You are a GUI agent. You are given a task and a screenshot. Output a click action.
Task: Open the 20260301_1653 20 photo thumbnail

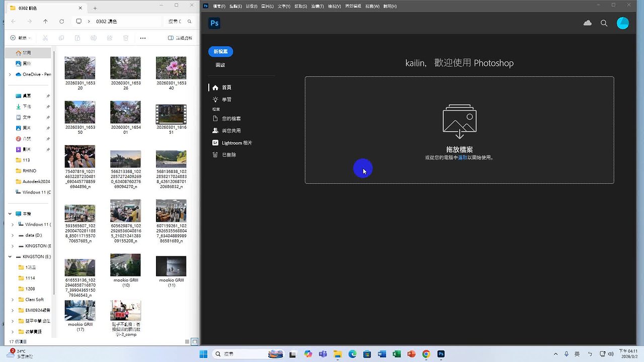[79, 68]
